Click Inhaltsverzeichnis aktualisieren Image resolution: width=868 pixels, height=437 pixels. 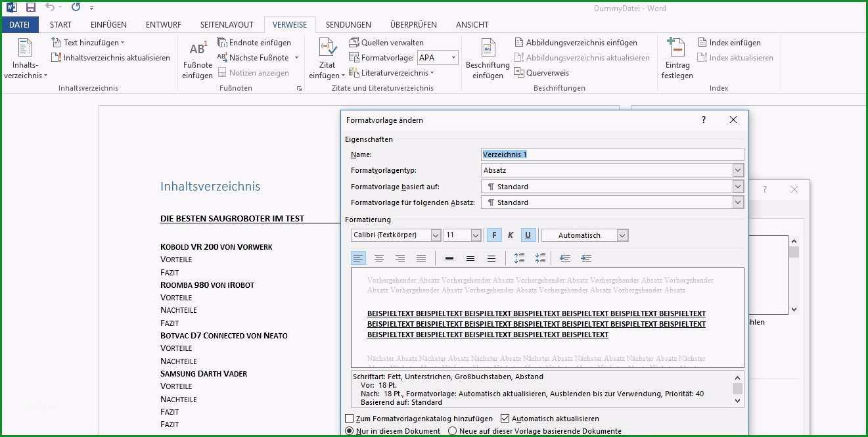pos(110,58)
